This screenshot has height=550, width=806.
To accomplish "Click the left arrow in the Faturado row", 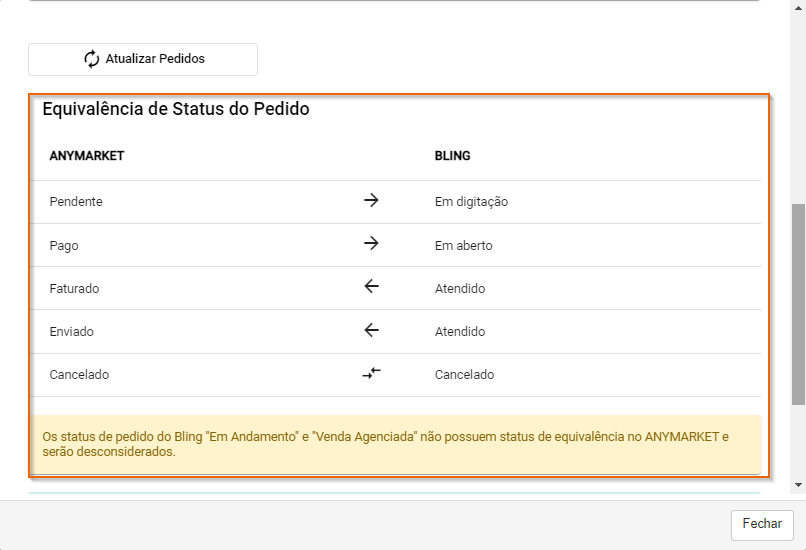I will [x=371, y=286].
